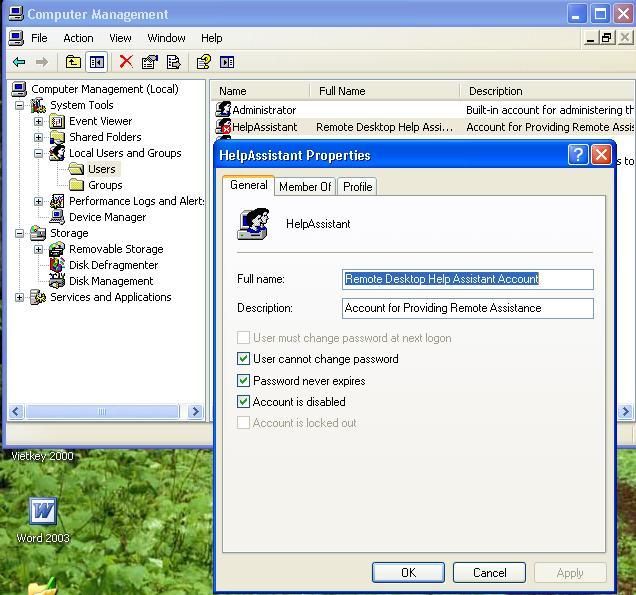Screen dimensions: 636x595
Task: Switch to the Member Of tab
Action: click(x=305, y=187)
